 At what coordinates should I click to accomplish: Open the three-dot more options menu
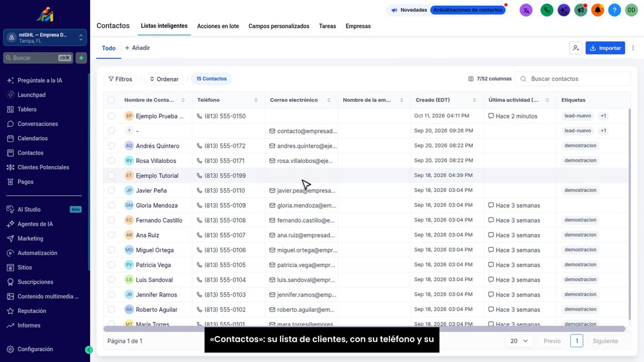(x=633, y=48)
